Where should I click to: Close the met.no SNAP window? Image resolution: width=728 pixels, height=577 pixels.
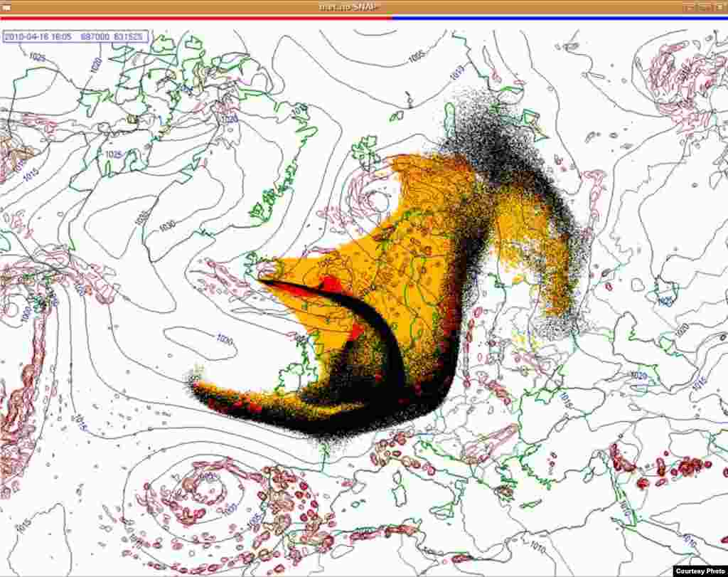tap(719, 6)
